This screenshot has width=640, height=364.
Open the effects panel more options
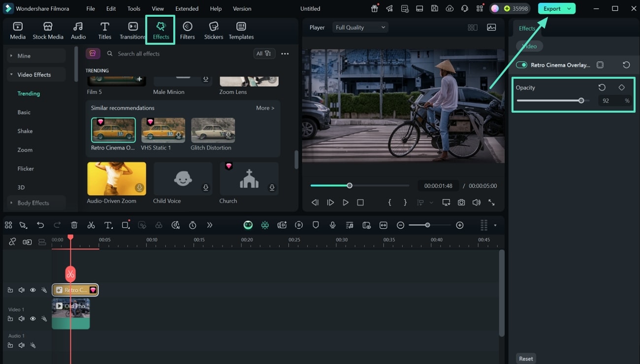(285, 54)
